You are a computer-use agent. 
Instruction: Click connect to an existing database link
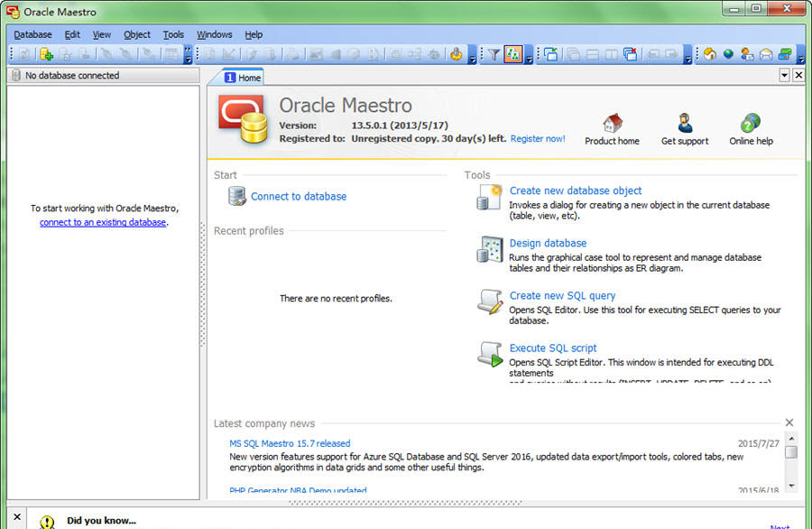point(103,222)
